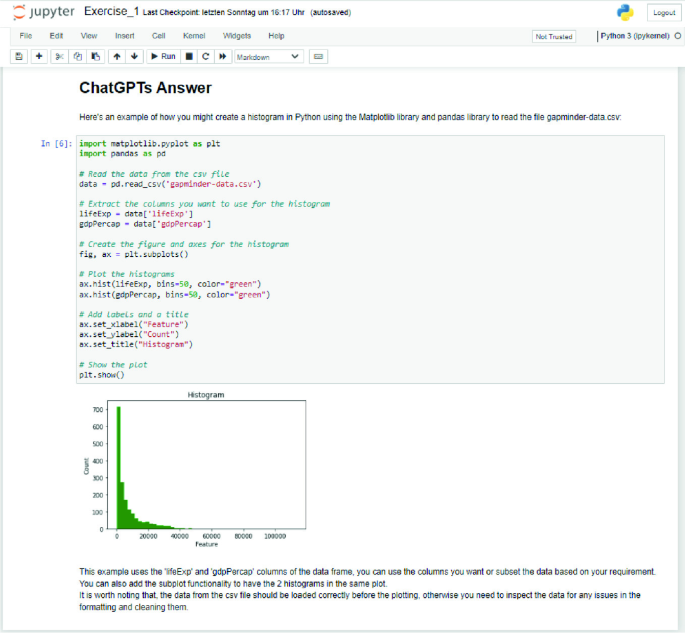Click the ax.set_title("Histogram") line
The image size is (685, 633).
136,344
